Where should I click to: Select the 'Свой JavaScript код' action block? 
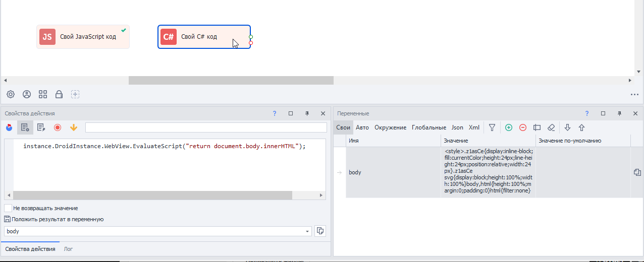[83, 37]
